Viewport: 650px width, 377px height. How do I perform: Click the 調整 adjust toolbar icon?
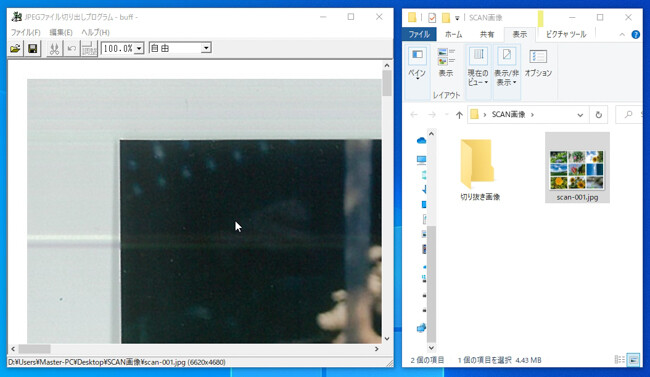89,49
